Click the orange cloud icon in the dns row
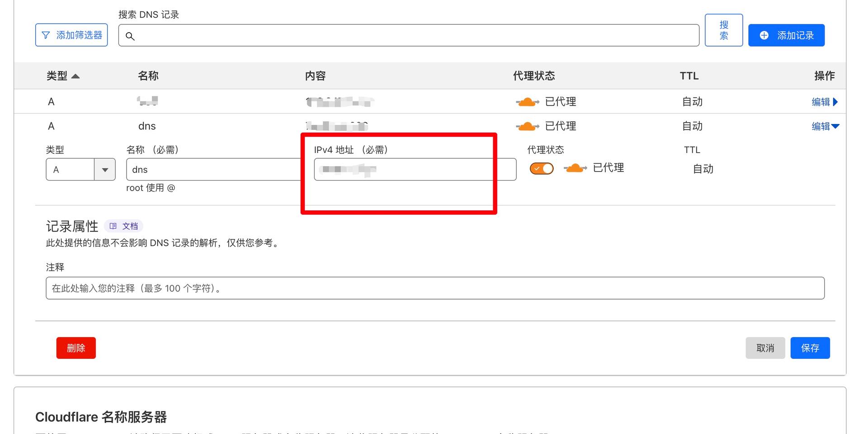The width and height of the screenshot is (868, 434). (527, 126)
